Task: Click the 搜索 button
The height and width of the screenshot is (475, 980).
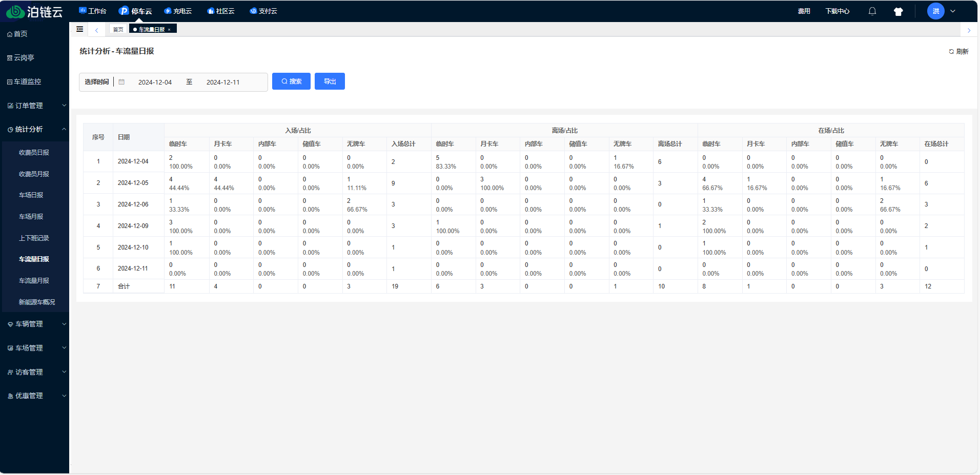Action: (291, 81)
